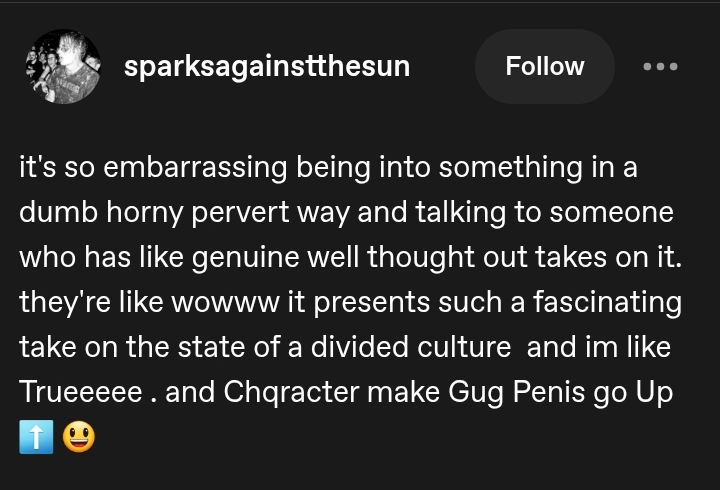Click the sparksagainstthesun profile avatar

pyautogui.click(x=62, y=67)
